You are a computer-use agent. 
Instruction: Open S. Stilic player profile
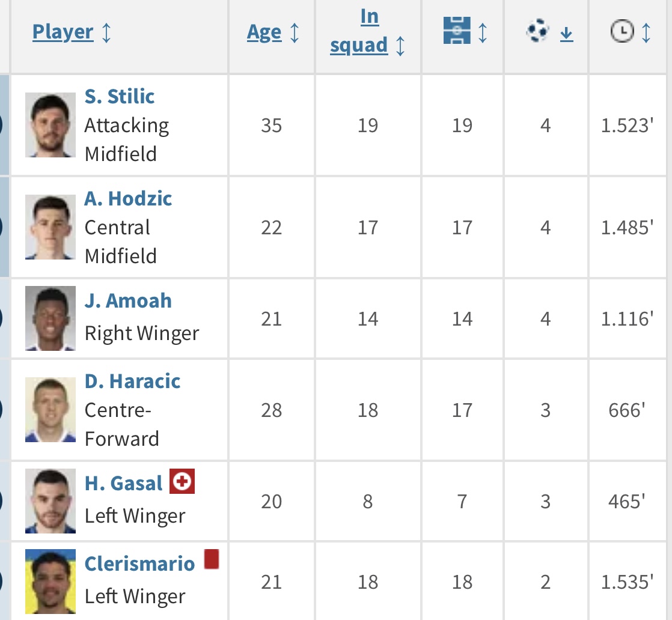point(120,96)
